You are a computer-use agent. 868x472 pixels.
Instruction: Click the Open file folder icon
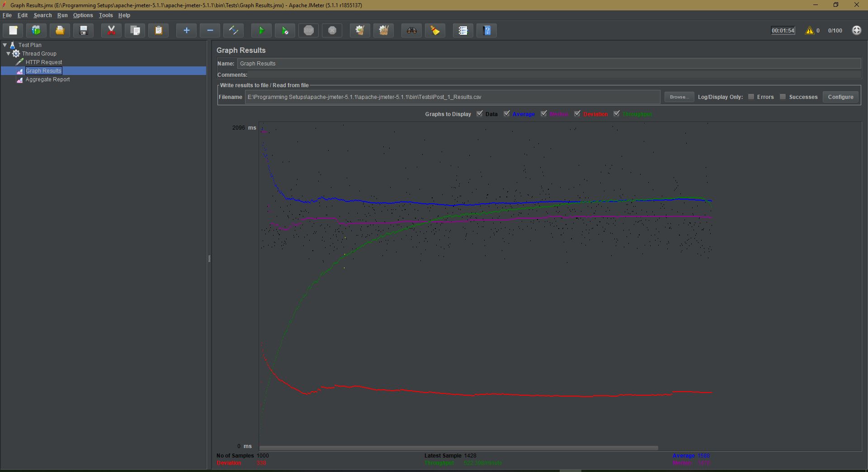[60, 30]
